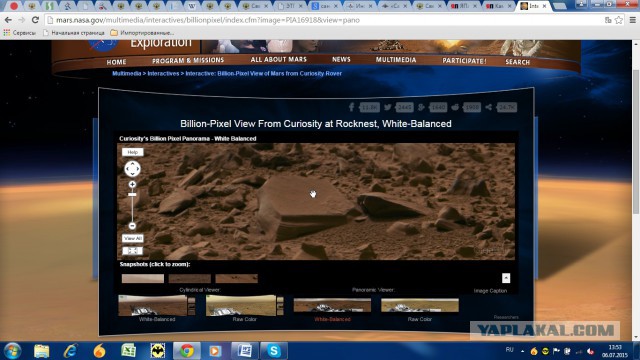Viewport: 640px width, 360px height.
Task: Show hidden system tray icons arrow
Action: click(x=522, y=351)
